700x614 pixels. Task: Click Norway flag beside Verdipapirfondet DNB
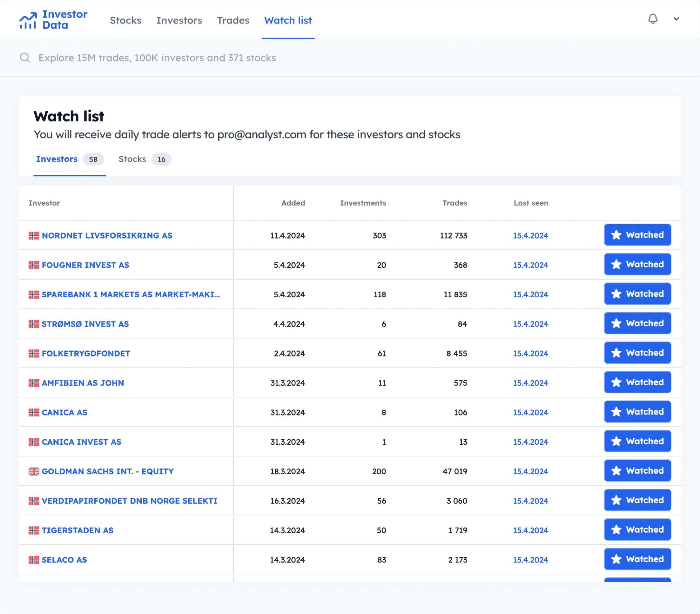33,500
